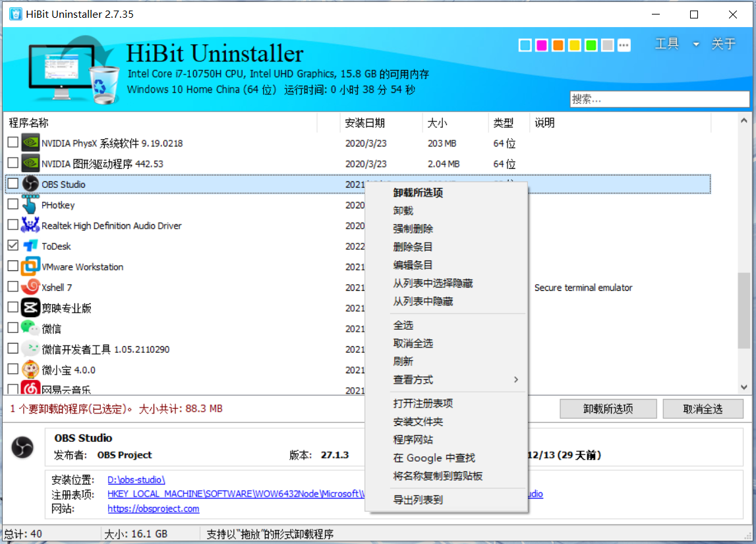Click the NVIDIA PhysX program icon
Viewport: 756px width, 544px height.
pyautogui.click(x=30, y=142)
